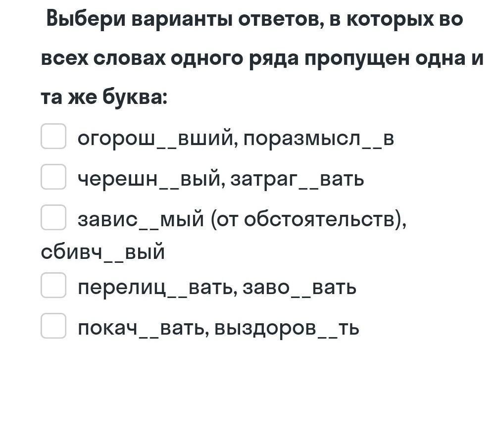
Task: Select the word выздоров__ть
Action: coord(287,328)
